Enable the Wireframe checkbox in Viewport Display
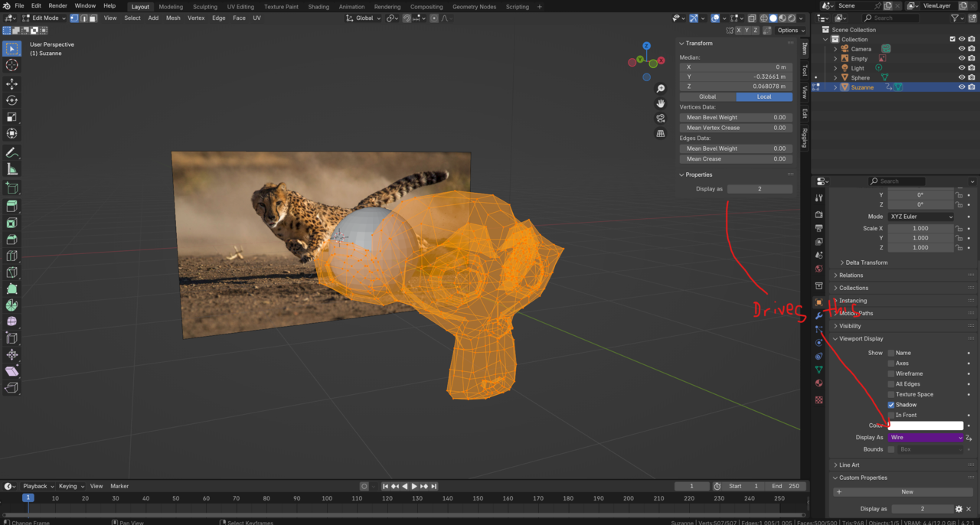The width and height of the screenshot is (980, 525). [x=891, y=373]
